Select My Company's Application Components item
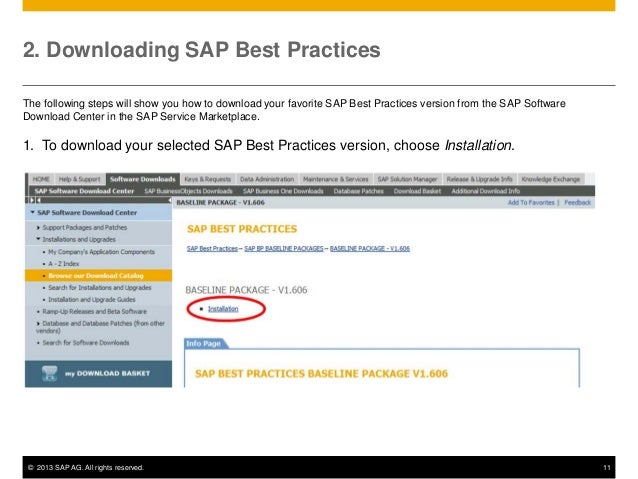 click(102, 252)
